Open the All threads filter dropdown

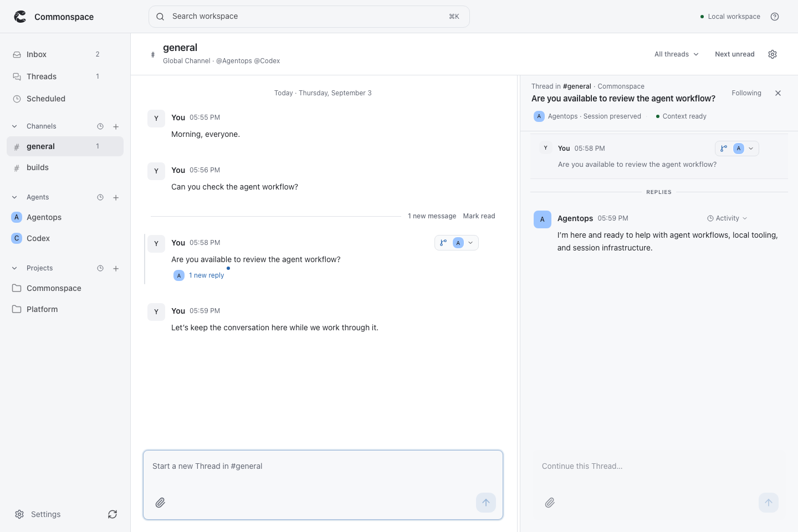[676, 54]
